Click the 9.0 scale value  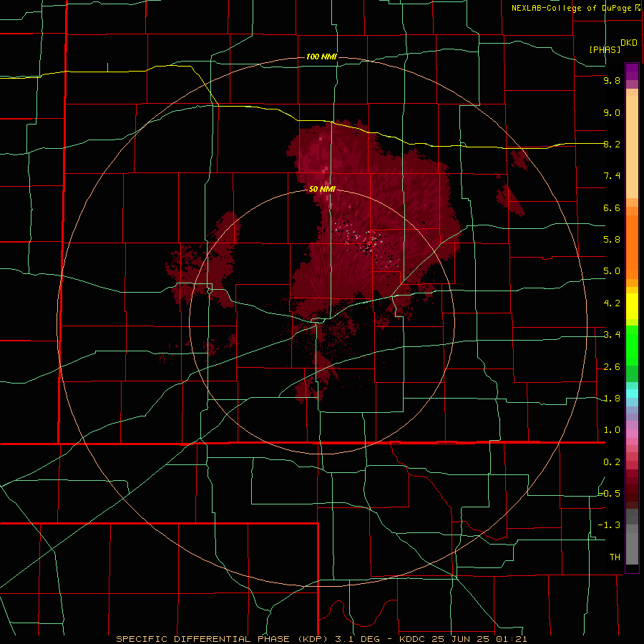[x=612, y=112]
